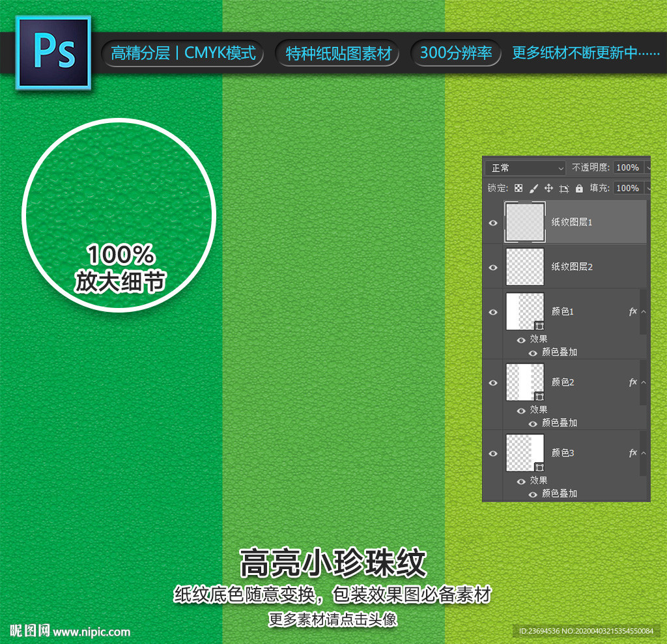Click the 特种纸贴图素材 pill
667x644 pixels.
click(x=338, y=53)
